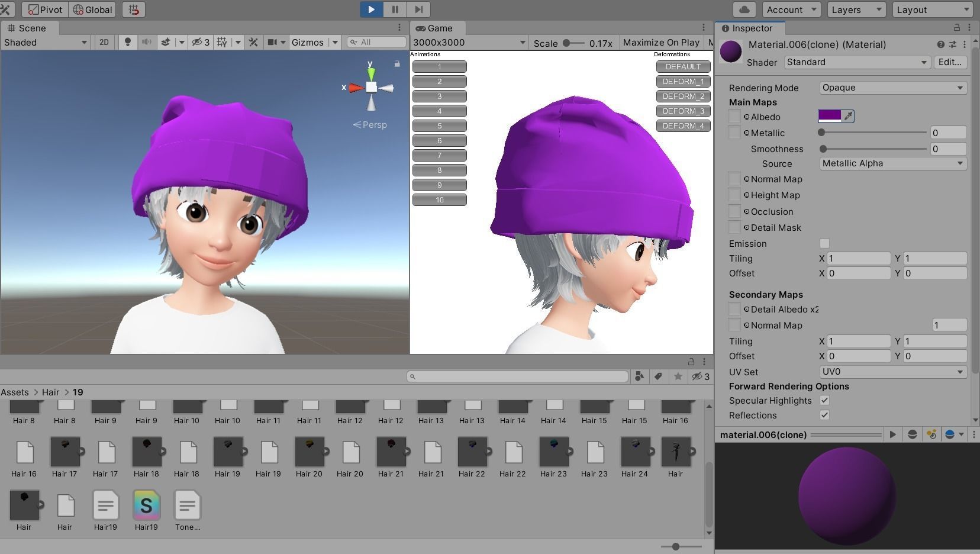The image size is (980, 554).
Task: Open search by type icon
Action: (639, 376)
